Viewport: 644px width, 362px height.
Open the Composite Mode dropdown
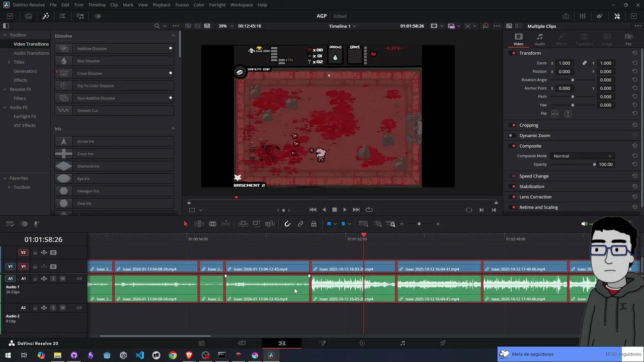pyautogui.click(x=583, y=156)
